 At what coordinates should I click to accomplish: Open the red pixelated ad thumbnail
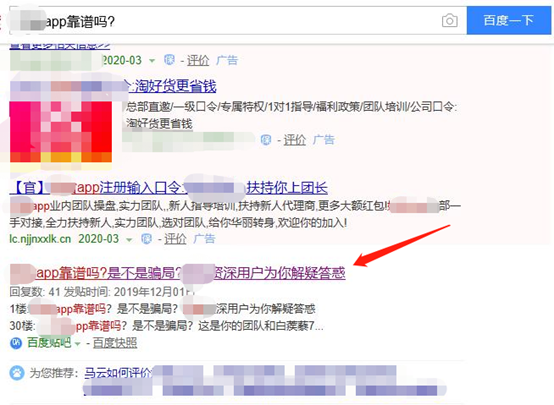(61, 131)
